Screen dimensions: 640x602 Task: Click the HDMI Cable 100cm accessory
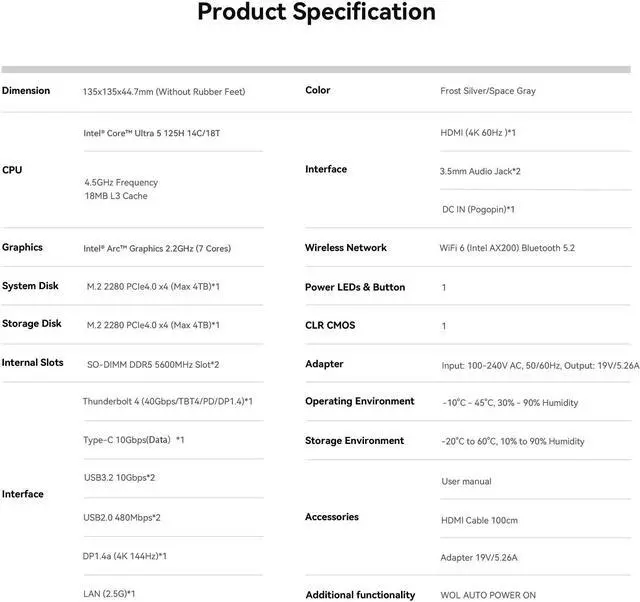pos(479,520)
